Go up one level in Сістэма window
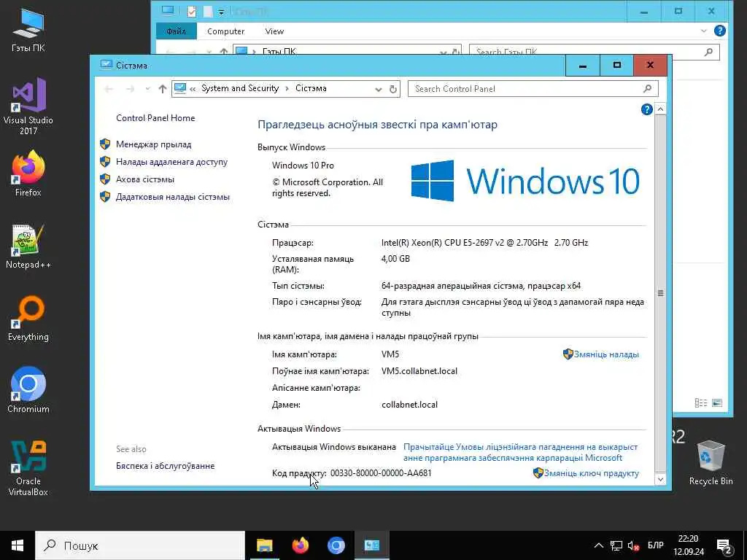The height and width of the screenshot is (560, 747). [x=163, y=89]
